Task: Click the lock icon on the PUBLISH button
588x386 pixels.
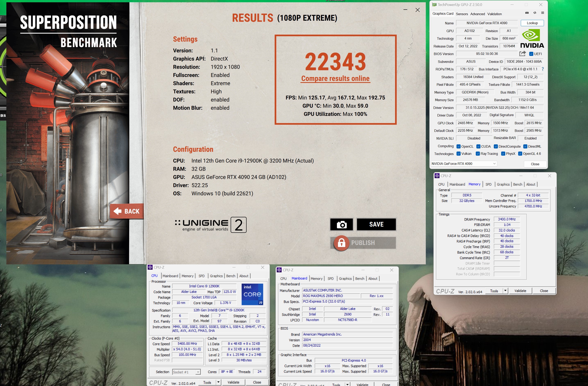Action: click(341, 243)
